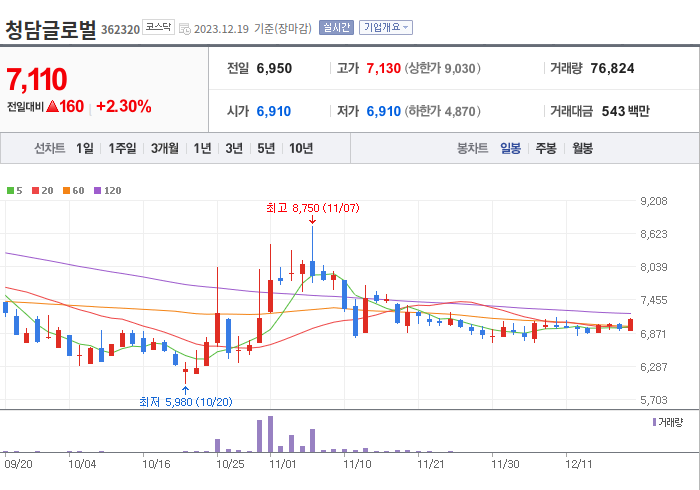Click the calendar icon beside 2023.12.19

[185, 29]
